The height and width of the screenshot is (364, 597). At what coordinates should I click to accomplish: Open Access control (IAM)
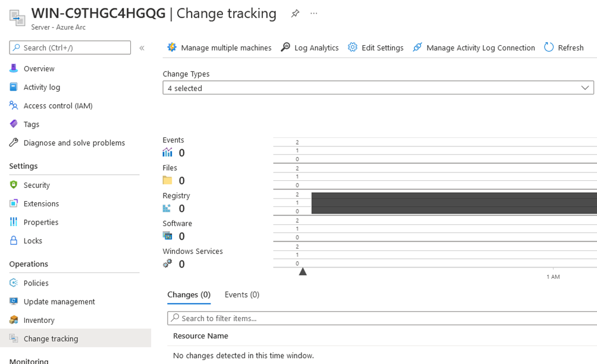point(58,106)
